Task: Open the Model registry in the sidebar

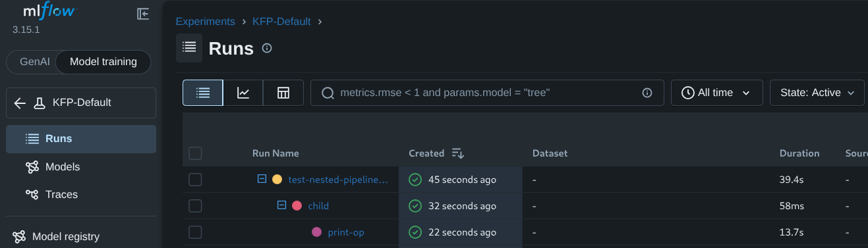Action: click(x=81, y=237)
